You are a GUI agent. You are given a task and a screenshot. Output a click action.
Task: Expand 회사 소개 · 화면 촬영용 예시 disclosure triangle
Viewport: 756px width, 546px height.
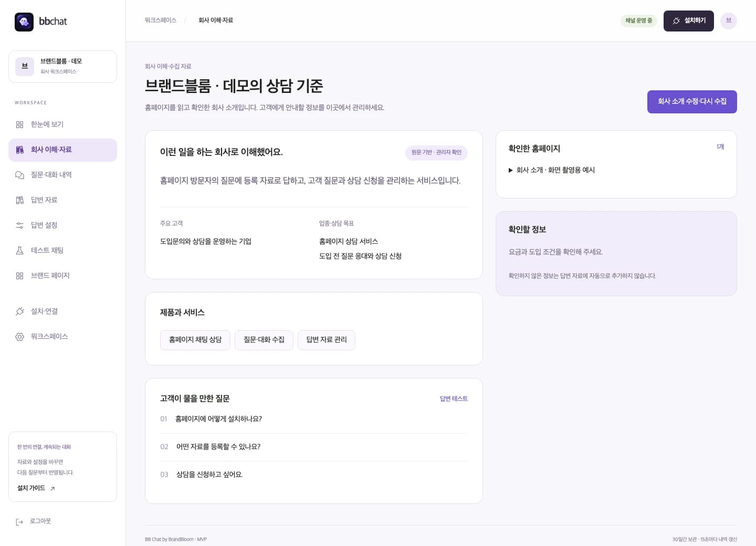coord(511,170)
